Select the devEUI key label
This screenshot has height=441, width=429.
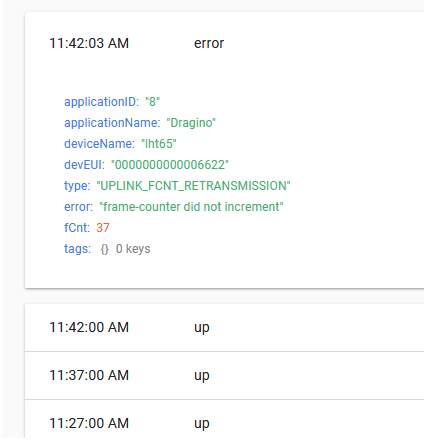coord(84,165)
